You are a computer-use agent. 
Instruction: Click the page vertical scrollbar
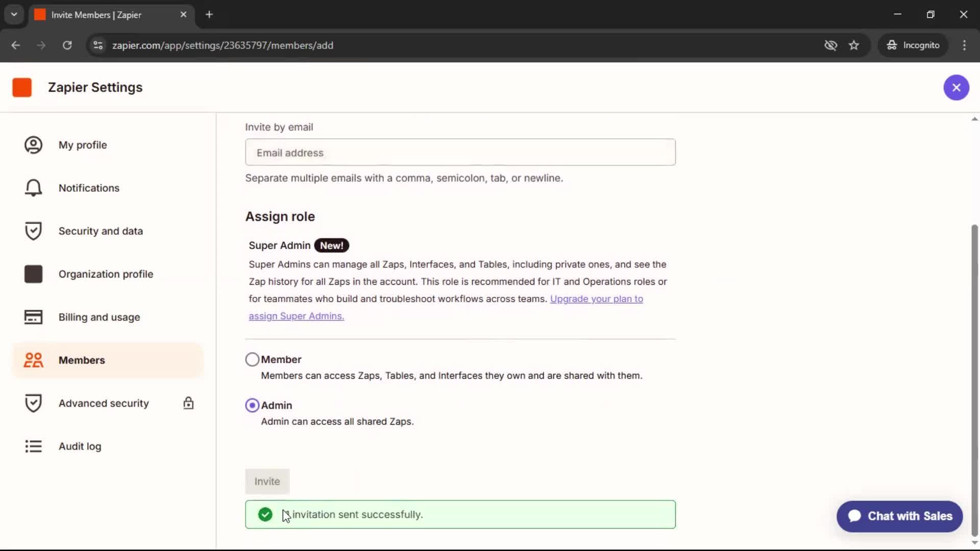point(974,381)
